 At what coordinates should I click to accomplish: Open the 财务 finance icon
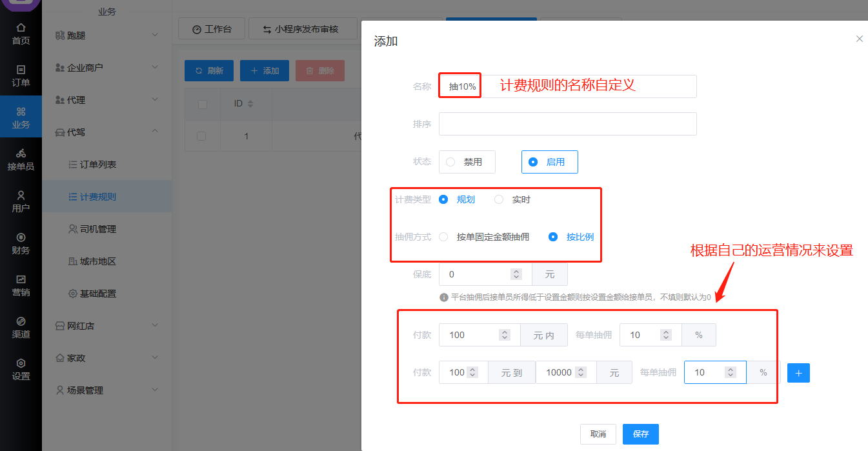21,243
